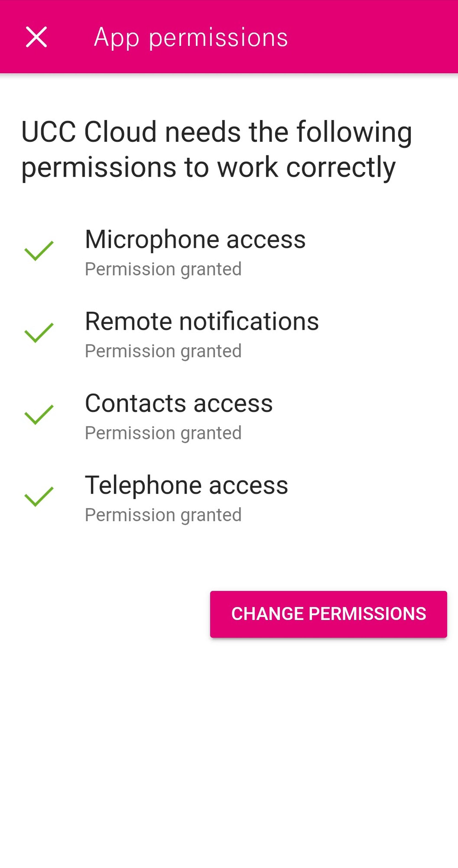Tap Permission granted under Remote notifications
Viewport: 458px width, 868px height.
163,351
